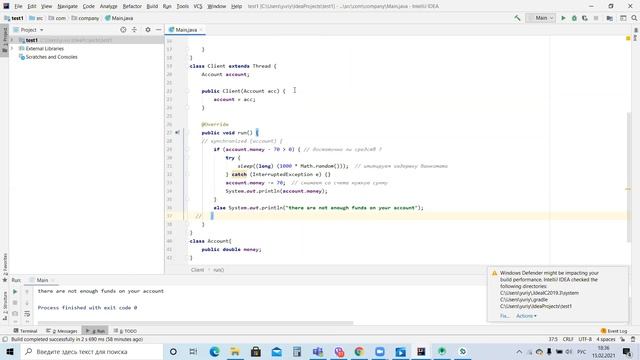Open the Messages tool window
This screenshot has height=360, width=640.
(x=62, y=331)
